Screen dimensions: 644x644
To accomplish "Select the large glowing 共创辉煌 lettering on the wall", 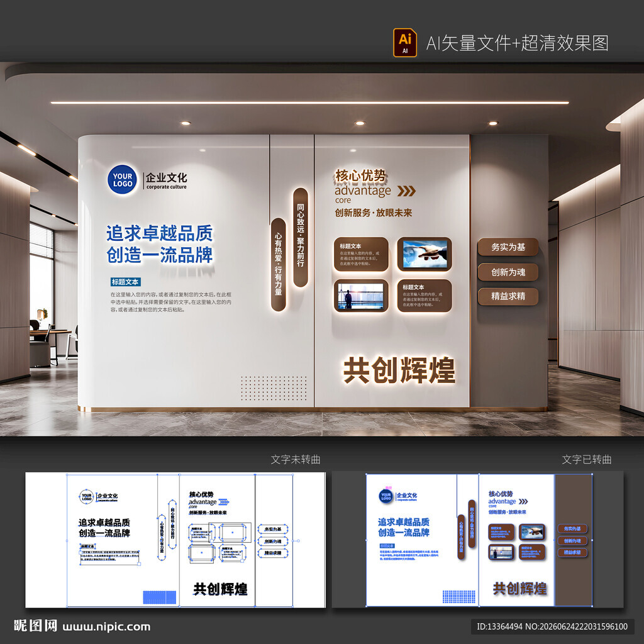I will click(399, 370).
